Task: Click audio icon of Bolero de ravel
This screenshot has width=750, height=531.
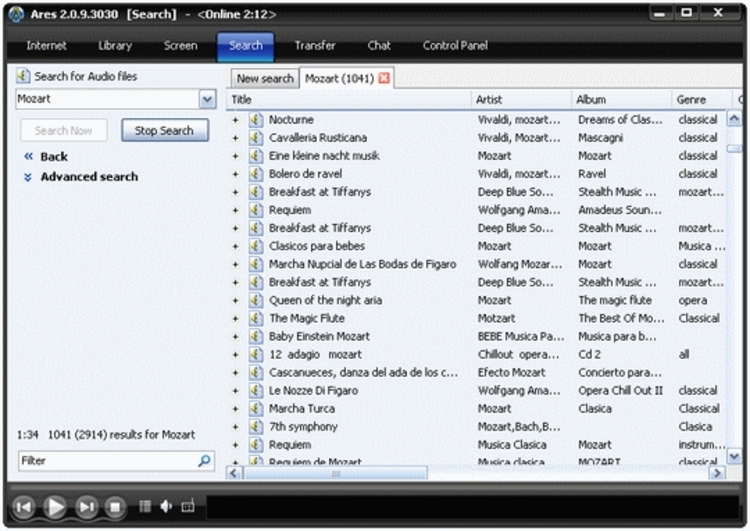Action: coord(256,174)
